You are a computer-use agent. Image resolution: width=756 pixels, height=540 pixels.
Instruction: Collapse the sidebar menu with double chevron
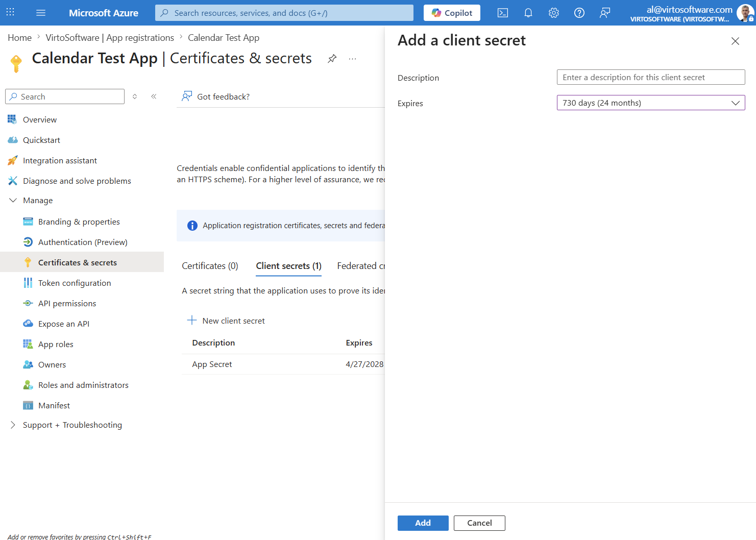point(154,96)
